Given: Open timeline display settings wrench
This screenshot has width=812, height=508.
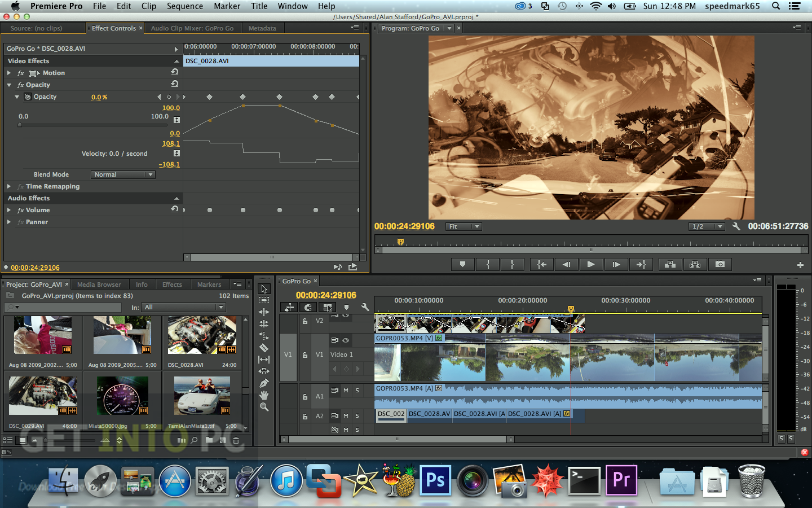Looking at the screenshot, I should (365, 307).
